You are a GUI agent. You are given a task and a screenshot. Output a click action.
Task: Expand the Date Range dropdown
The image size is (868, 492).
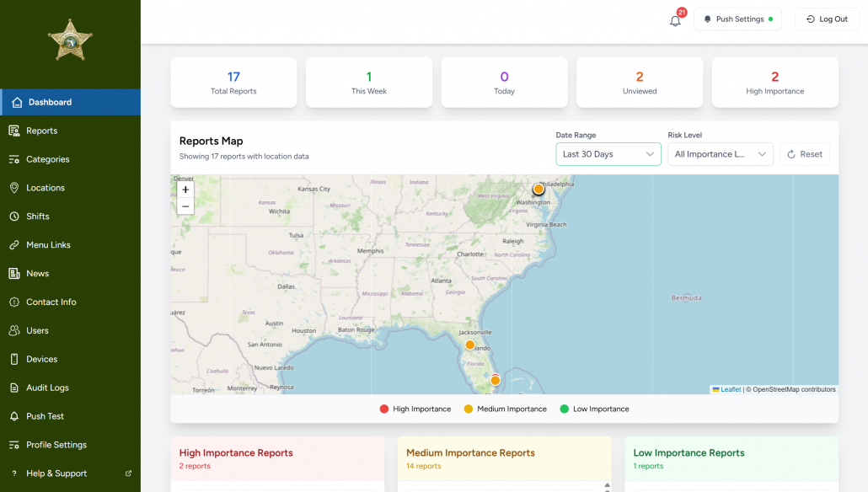pos(608,154)
